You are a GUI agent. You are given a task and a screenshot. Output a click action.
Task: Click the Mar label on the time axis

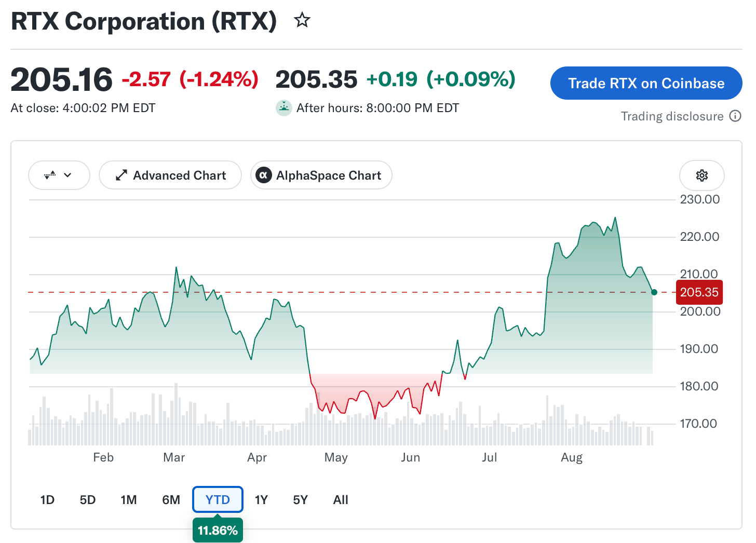174,457
